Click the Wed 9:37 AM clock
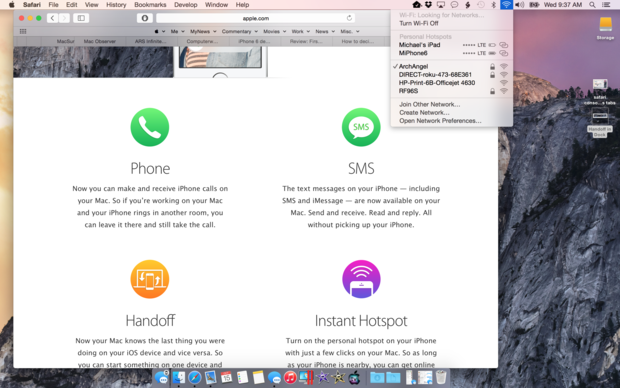The height and width of the screenshot is (388, 620). (563, 5)
